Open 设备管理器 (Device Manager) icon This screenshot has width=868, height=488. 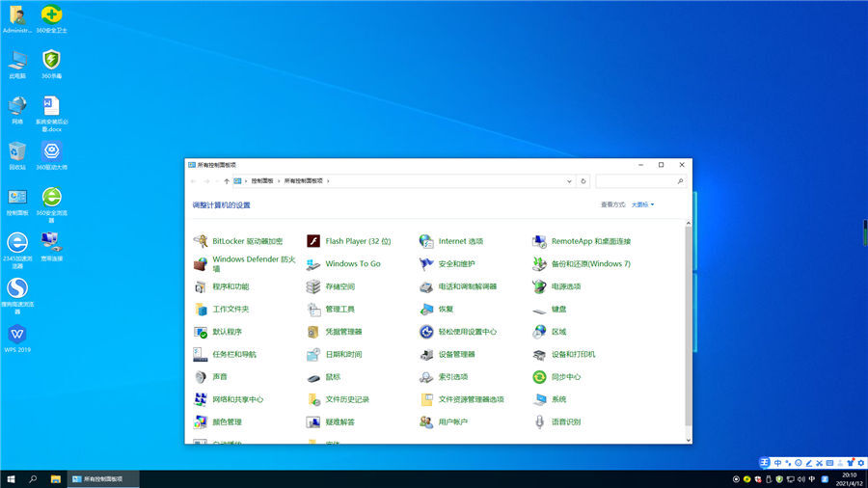click(x=426, y=354)
